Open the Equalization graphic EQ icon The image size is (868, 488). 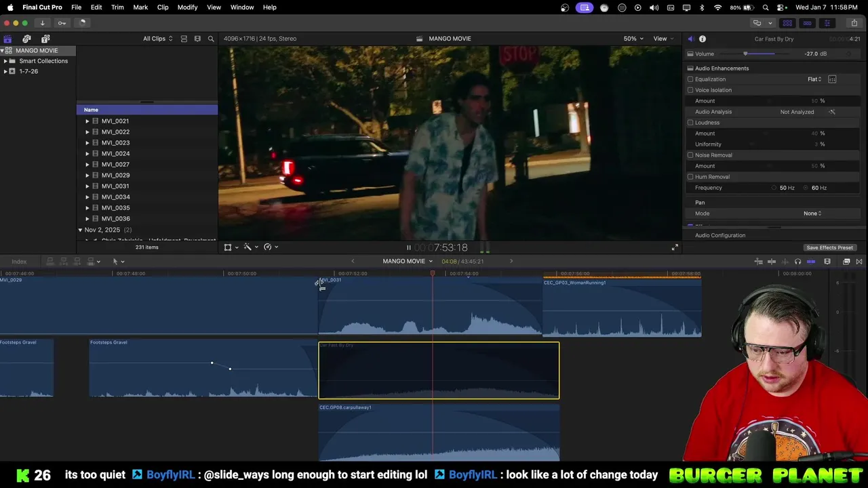(x=832, y=79)
